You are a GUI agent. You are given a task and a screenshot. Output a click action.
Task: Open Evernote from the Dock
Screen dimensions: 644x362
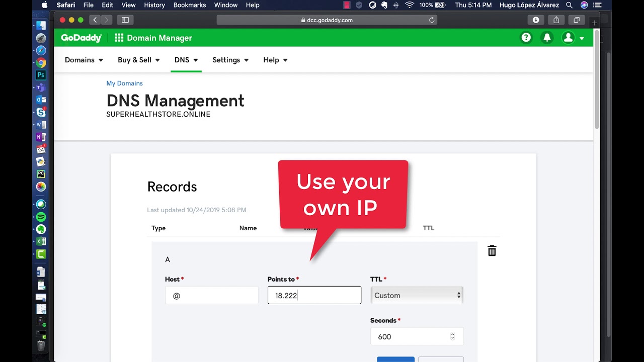41,229
